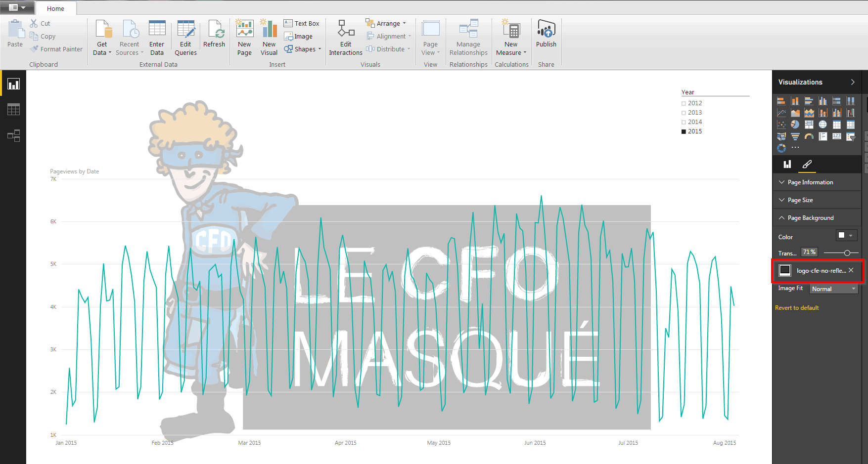Image resolution: width=868 pixels, height=464 pixels.
Task: Open the Relationships view in left sidebar
Action: (13, 135)
